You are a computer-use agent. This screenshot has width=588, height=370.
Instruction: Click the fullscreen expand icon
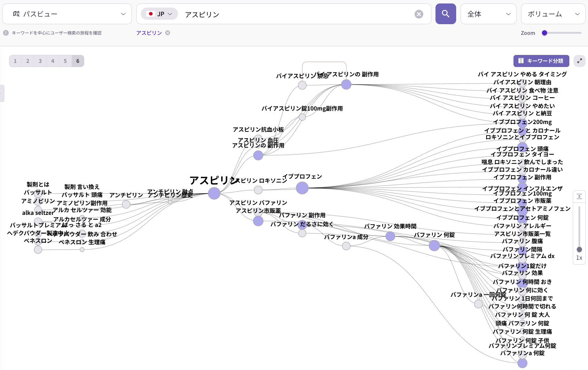[579, 61]
